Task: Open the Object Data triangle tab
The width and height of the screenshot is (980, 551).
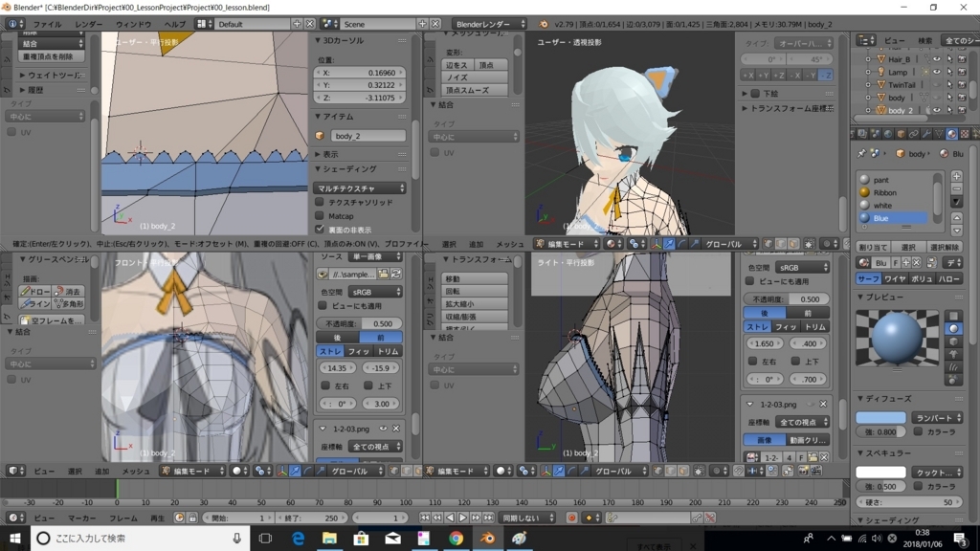Action: point(939,134)
